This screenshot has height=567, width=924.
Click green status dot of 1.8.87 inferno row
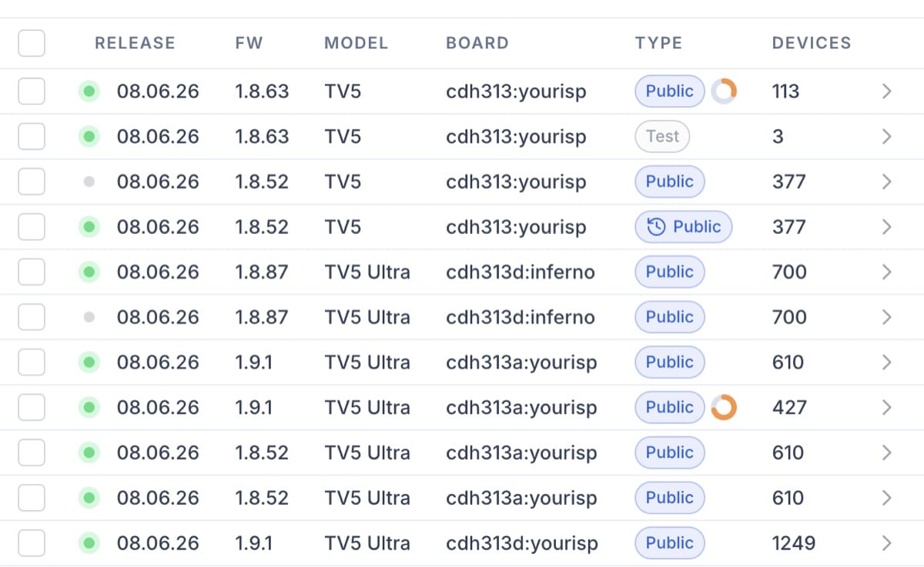pos(89,272)
